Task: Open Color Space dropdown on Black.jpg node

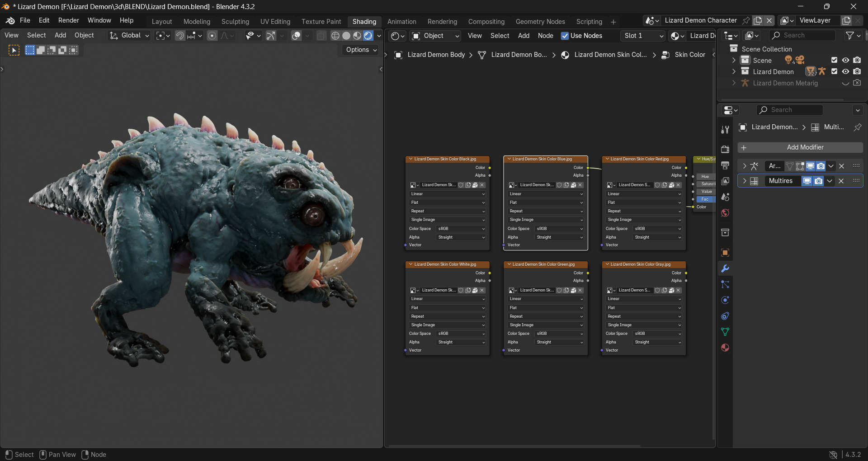Action: [x=461, y=229]
